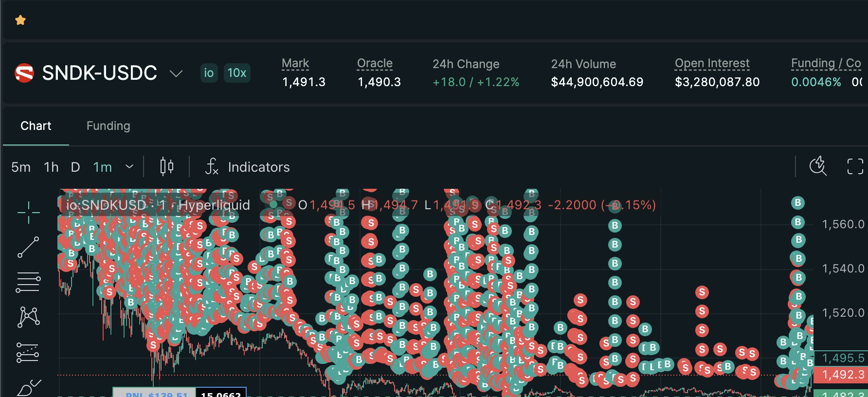Click the quick search lightning icon

coord(818,166)
